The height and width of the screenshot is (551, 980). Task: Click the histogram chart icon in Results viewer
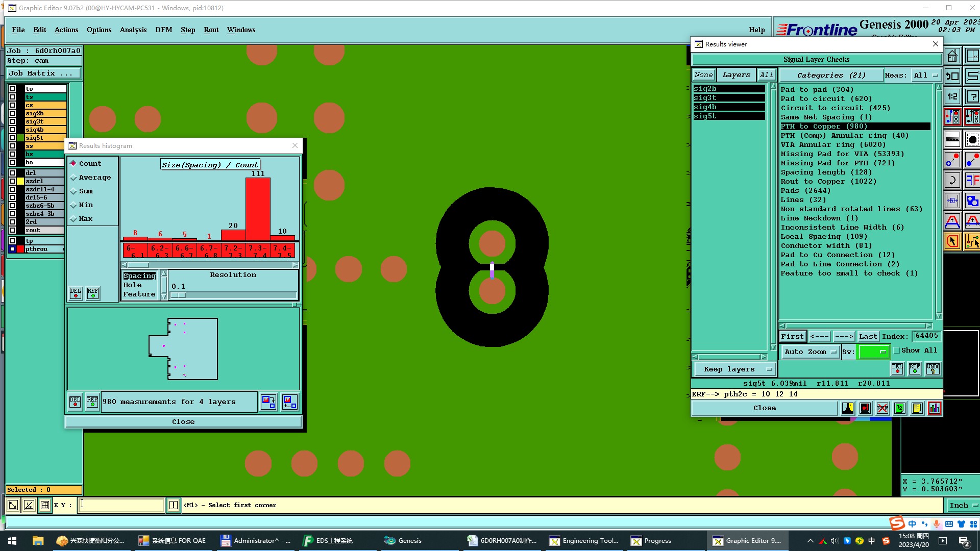934,408
